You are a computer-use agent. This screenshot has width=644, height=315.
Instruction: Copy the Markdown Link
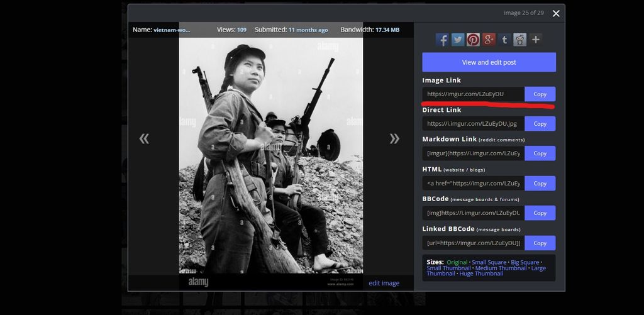point(540,153)
